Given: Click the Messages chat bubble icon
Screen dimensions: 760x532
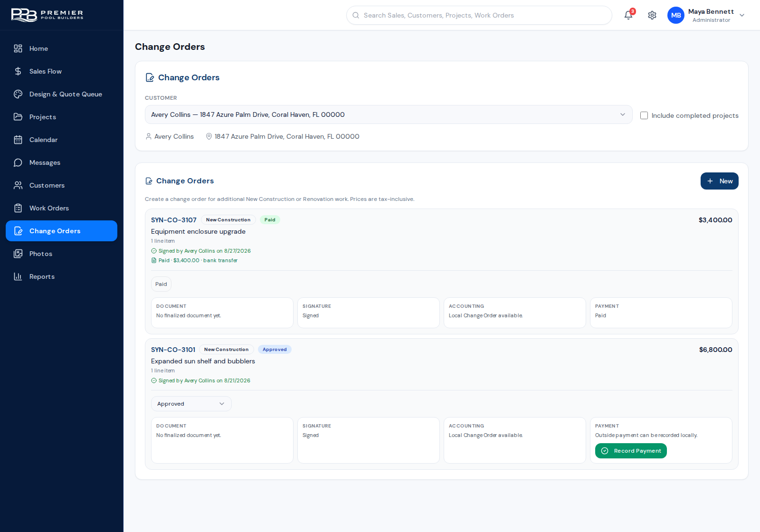Looking at the screenshot, I should click(x=18, y=162).
